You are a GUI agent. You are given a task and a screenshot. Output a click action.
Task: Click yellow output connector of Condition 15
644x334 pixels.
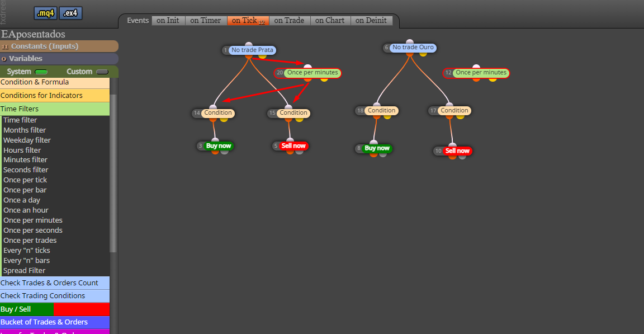click(x=299, y=119)
